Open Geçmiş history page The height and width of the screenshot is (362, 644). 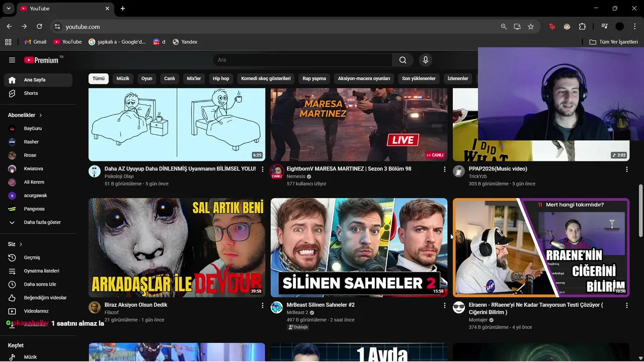[x=38, y=257]
